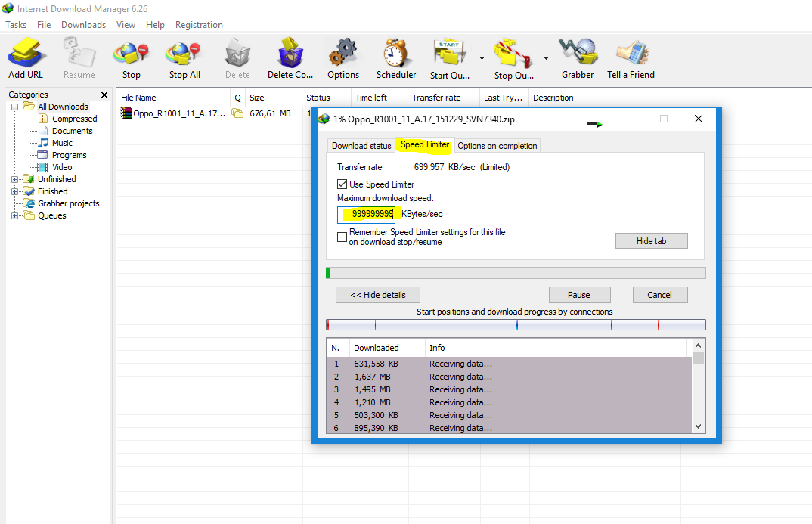
Task: Open the Help menu
Action: (155, 25)
